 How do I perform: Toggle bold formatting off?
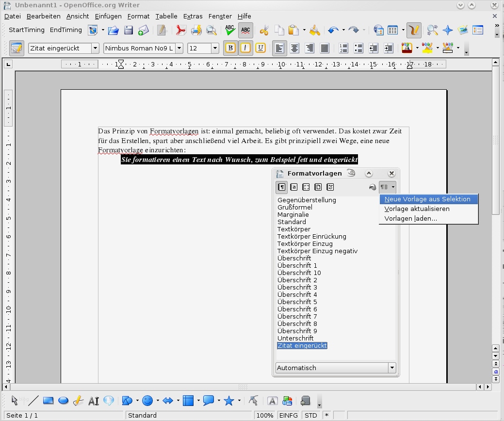(230, 48)
